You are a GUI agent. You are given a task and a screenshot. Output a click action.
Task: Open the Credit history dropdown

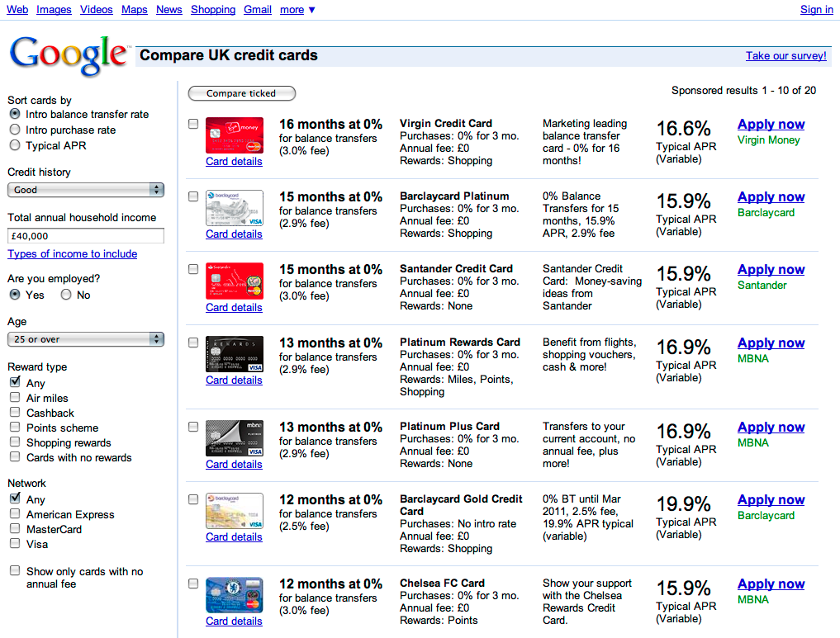pos(86,190)
